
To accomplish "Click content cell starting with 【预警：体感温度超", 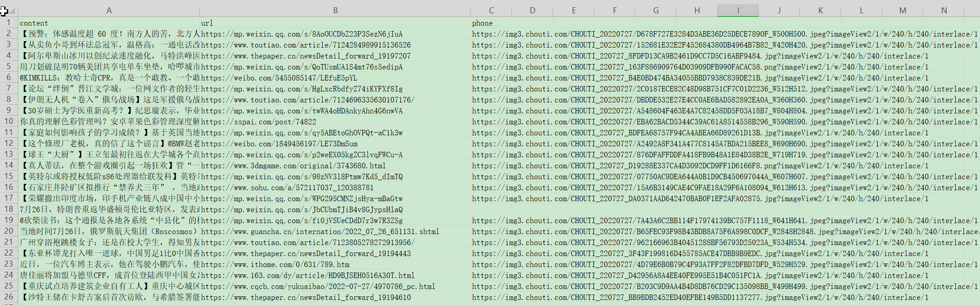I will pyautogui.click(x=109, y=34).
